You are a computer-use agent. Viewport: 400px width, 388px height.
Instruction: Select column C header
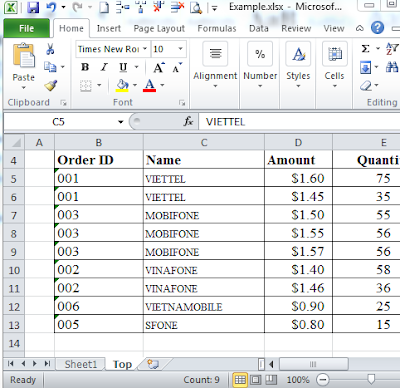(204, 143)
